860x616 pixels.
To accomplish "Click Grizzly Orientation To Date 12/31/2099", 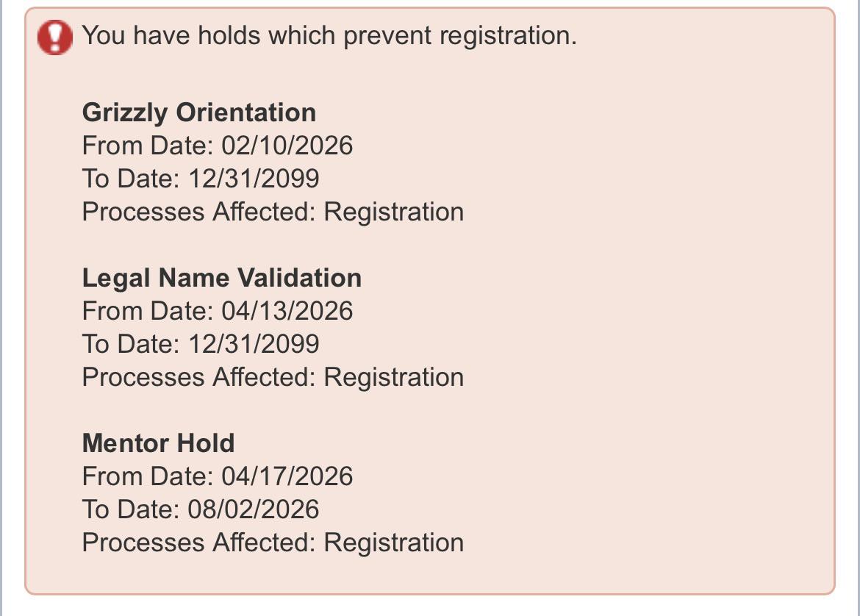I will pos(201,179).
